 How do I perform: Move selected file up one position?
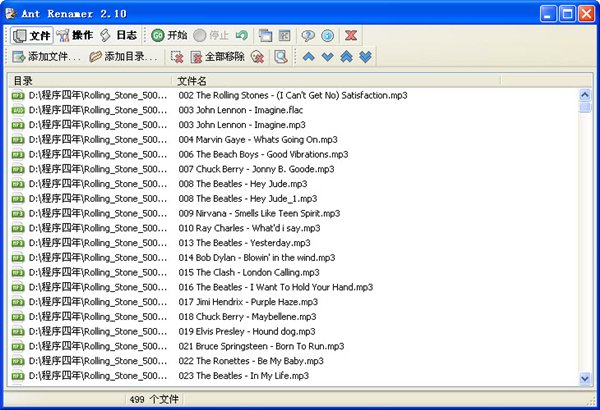click(308, 57)
